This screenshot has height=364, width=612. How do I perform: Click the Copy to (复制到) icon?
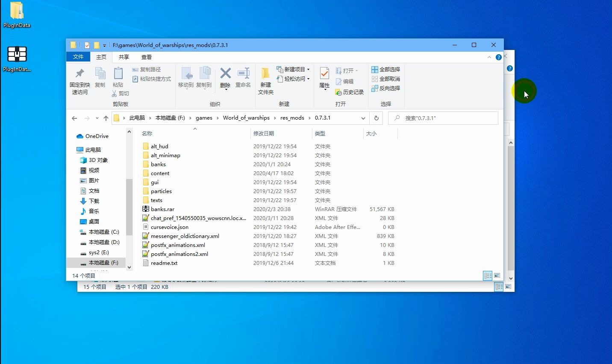204,73
